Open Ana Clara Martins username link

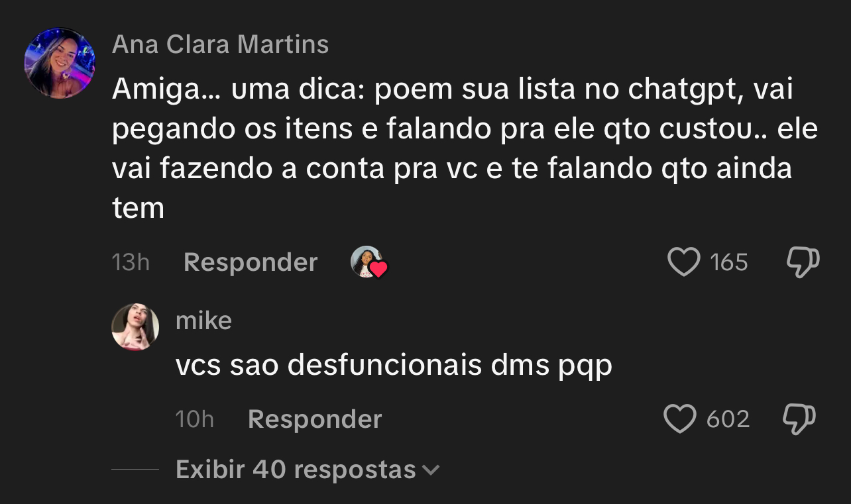(220, 44)
